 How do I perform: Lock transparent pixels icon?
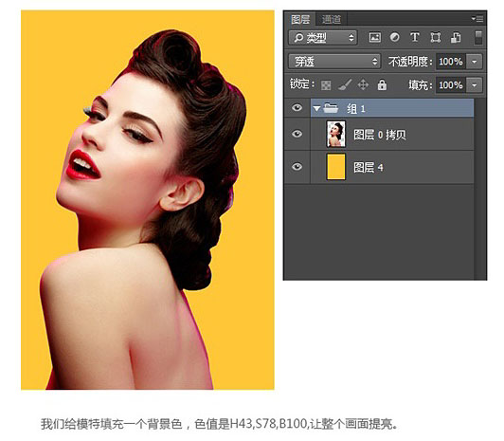tap(326, 85)
